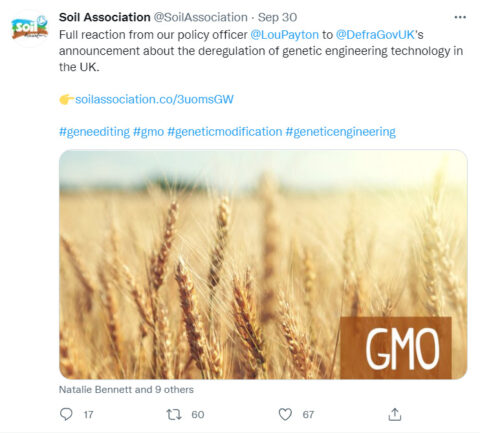The height and width of the screenshot is (433, 480).
Task: Click the @SoilAssociation handle
Action: [x=200, y=17]
